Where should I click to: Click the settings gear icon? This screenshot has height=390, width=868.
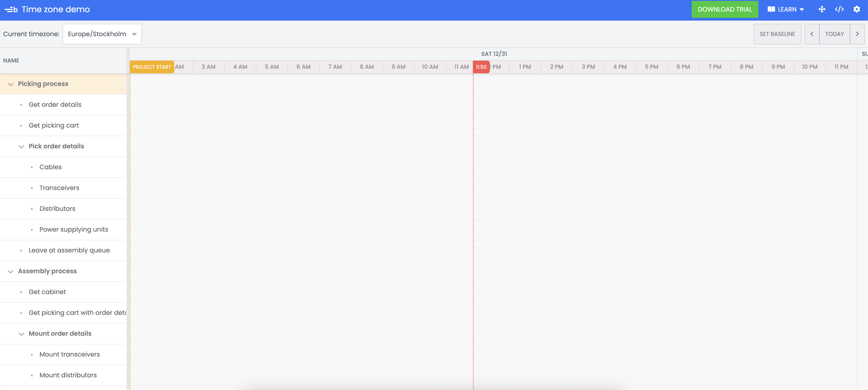pyautogui.click(x=857, y=9)
